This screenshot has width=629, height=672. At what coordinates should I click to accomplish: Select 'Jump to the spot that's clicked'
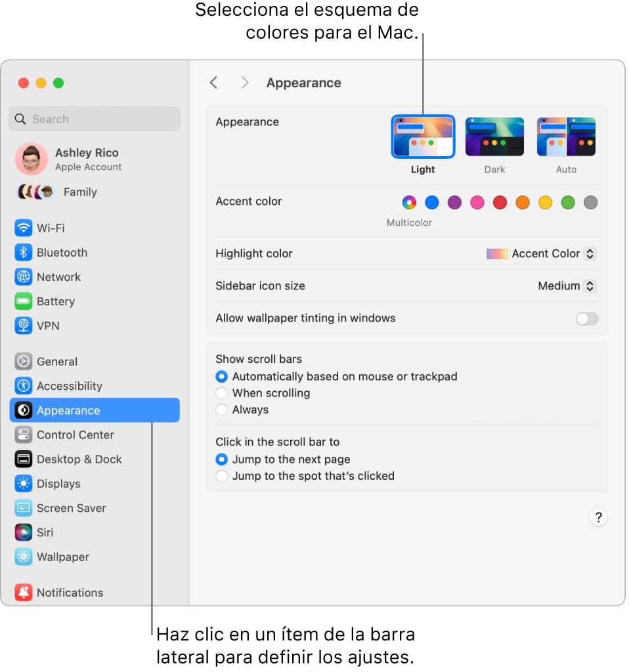coord(221,476)
